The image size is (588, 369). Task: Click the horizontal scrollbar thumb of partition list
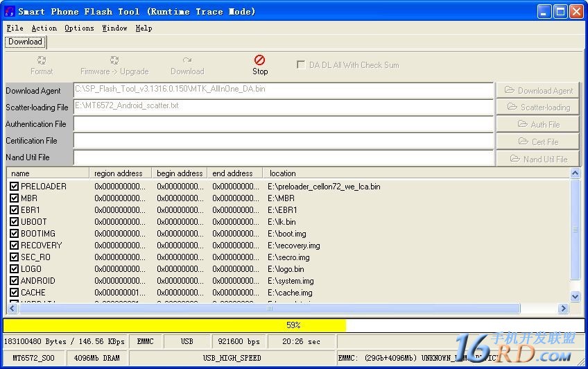(270, 308)
